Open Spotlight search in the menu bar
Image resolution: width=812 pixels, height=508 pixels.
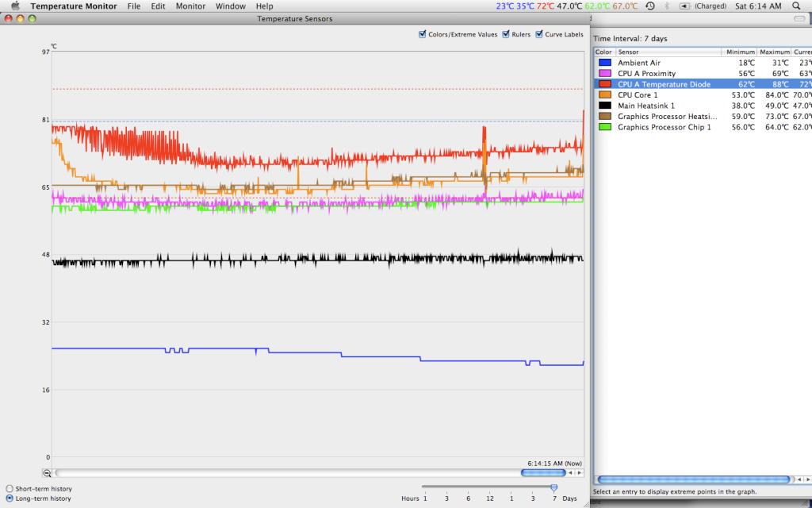[795, 6]
